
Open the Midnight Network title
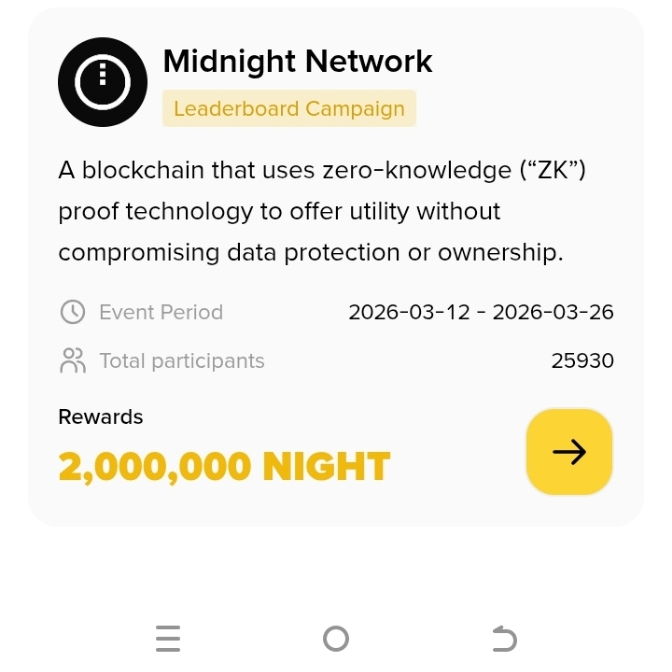pos(297,61)
